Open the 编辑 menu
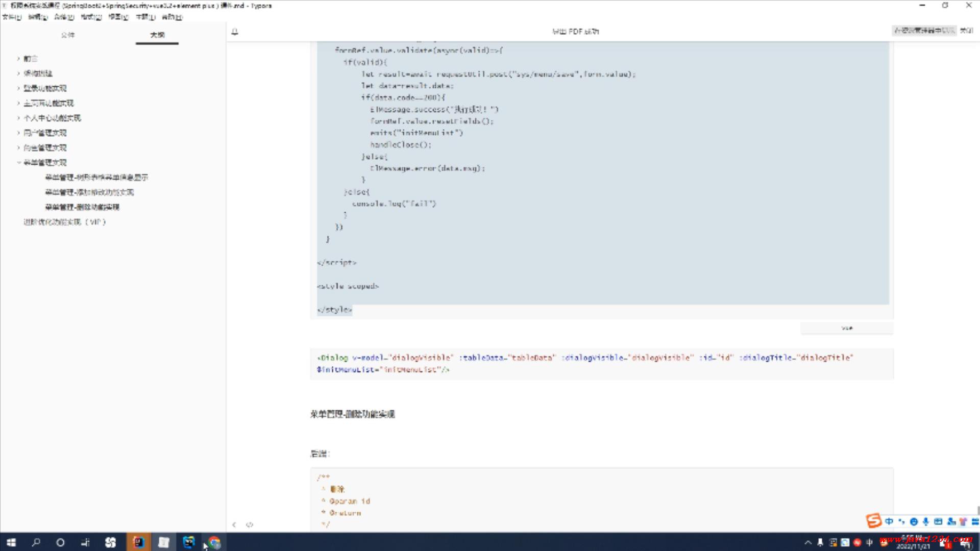The image size is (980, 551). click(x=38, y=17)
